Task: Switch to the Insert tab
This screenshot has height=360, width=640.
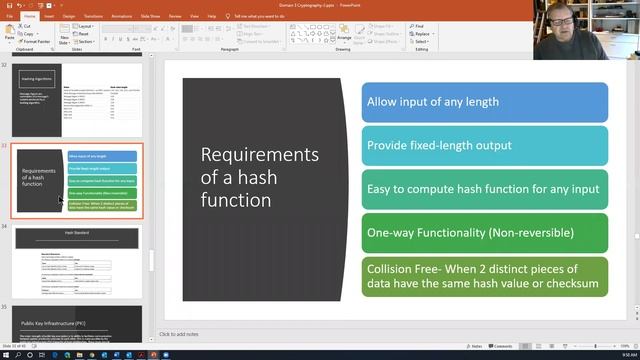Action: (x=49, y=16)
